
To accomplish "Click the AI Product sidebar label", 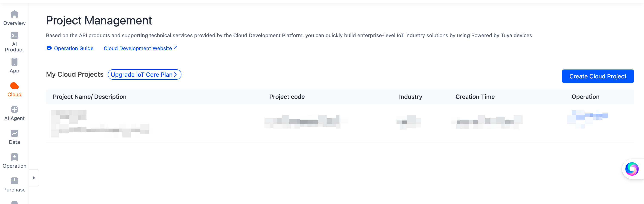I will pos(14,47).
